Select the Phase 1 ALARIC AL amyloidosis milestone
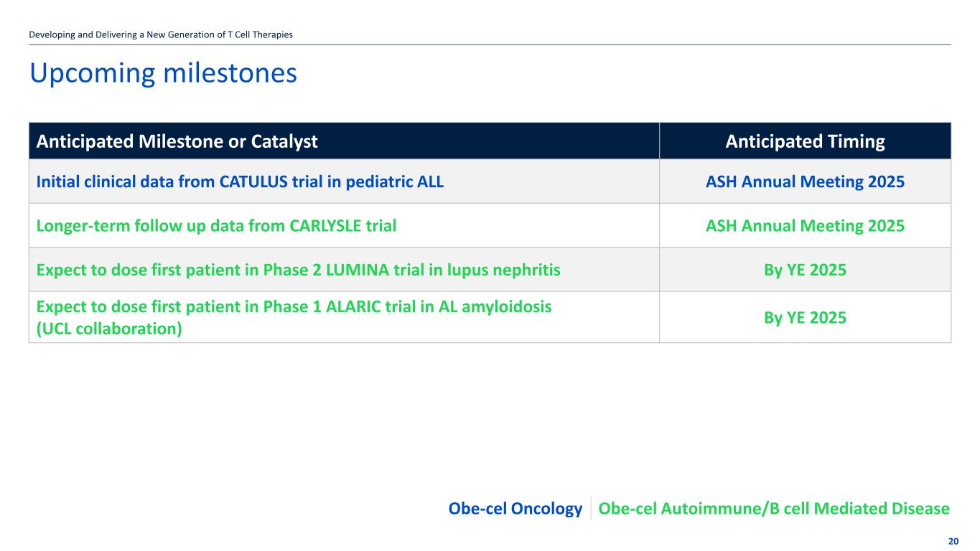 click(294, 307)
